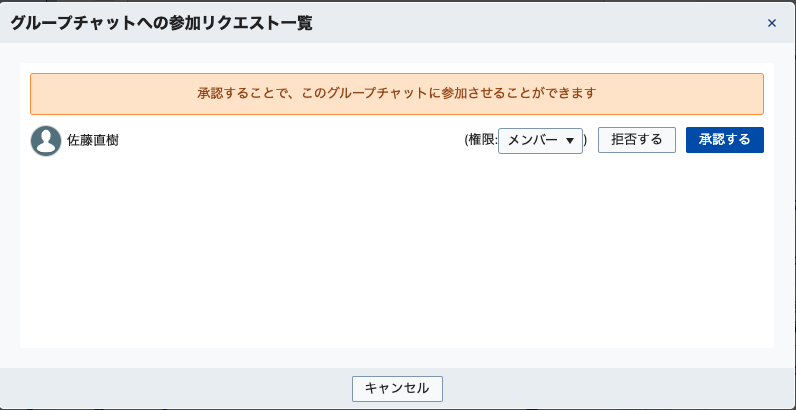This screenshot has height=410, width=796.
Task: Expand the role combo box for 佐藤直樹
Action: (x=540, y=141)
